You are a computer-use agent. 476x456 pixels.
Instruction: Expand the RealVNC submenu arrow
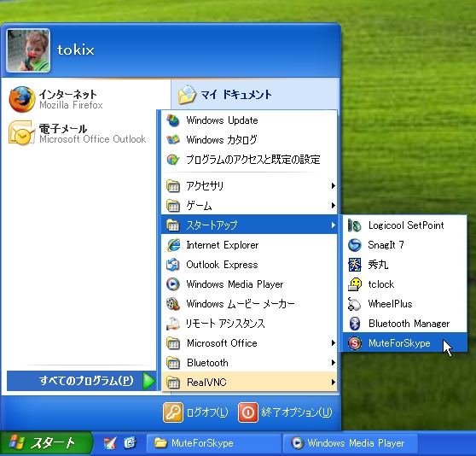click(x=333, y=383)
